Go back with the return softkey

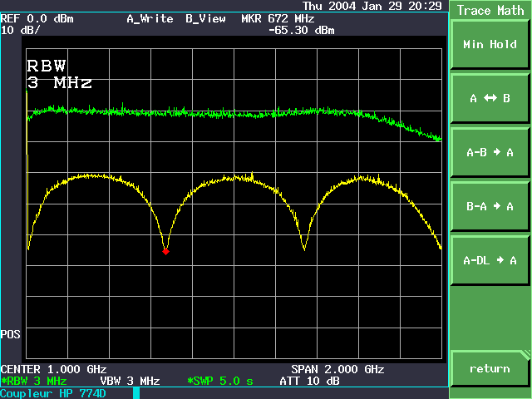click(490, 368)
